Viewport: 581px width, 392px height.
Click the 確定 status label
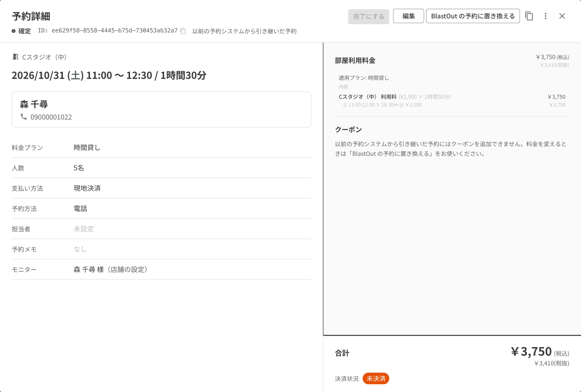[24, 31]
